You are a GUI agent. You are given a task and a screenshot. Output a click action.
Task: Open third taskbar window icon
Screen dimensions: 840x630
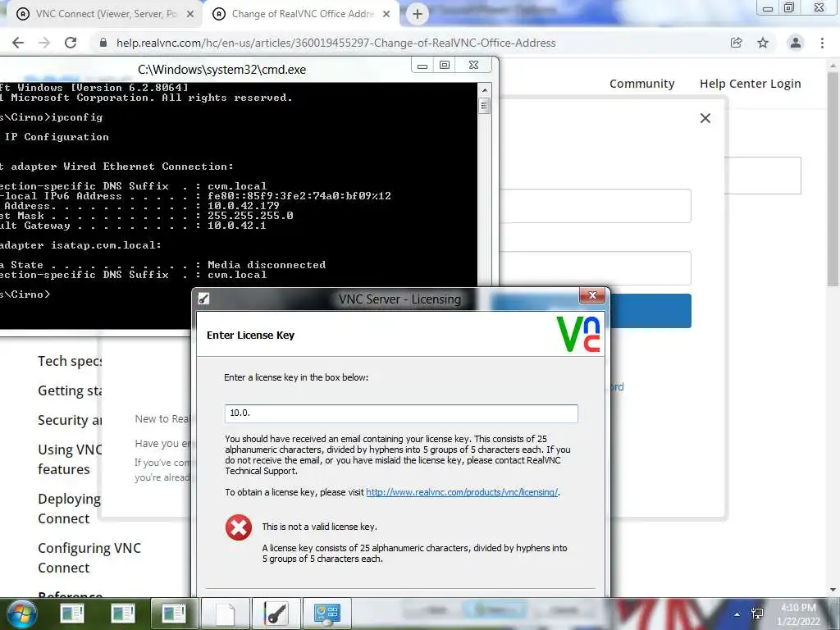coord(174,614)
